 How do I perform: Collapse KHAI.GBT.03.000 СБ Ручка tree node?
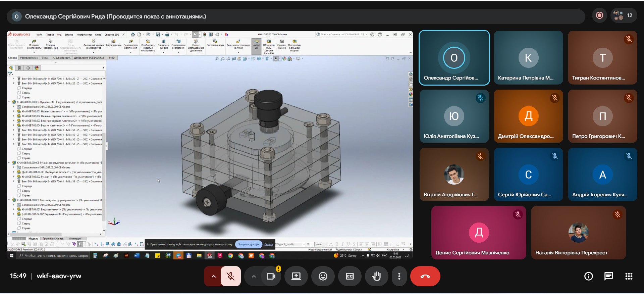[9, 163]
